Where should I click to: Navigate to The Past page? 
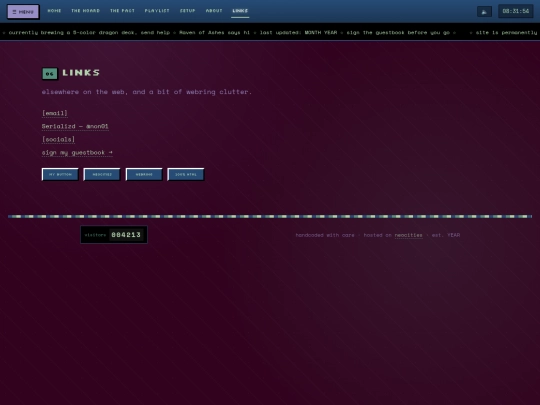click(x=122, y=11)
